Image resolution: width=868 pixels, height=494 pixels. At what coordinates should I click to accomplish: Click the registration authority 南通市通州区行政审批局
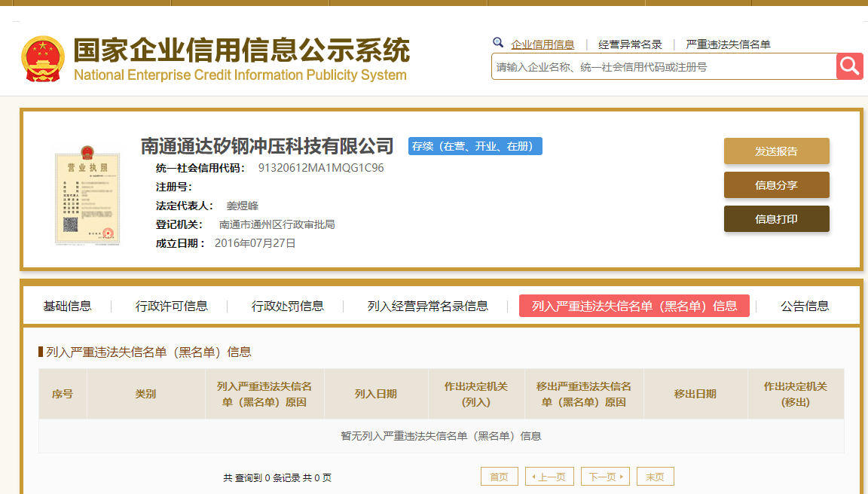(277, 224)
